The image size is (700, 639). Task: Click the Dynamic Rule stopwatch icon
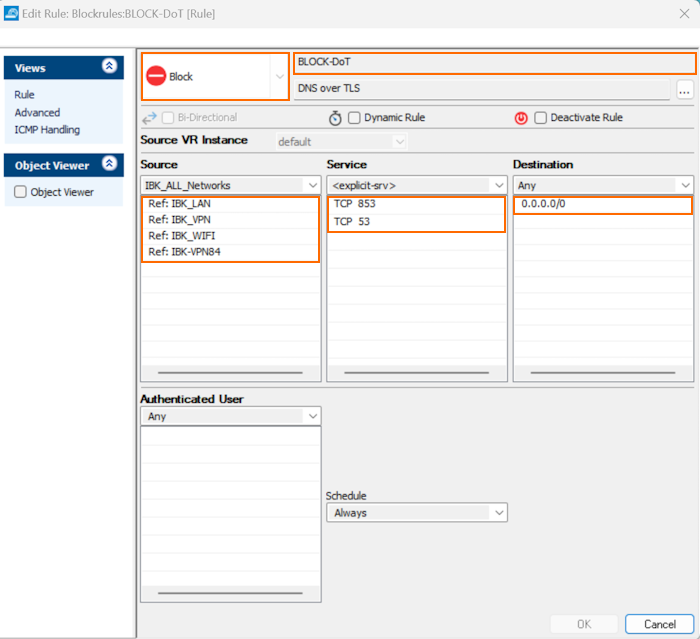click(335, 118)
